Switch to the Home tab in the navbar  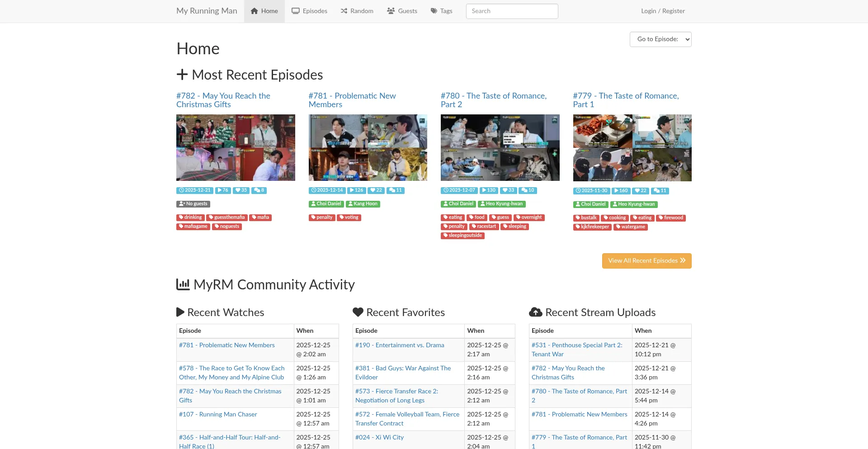(x=264, y=11)
